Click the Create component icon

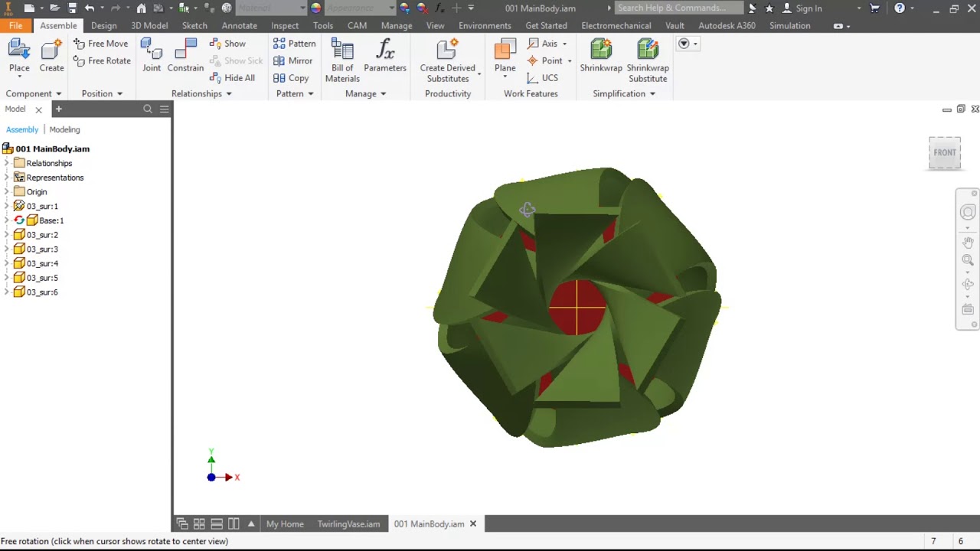(51, 56)
